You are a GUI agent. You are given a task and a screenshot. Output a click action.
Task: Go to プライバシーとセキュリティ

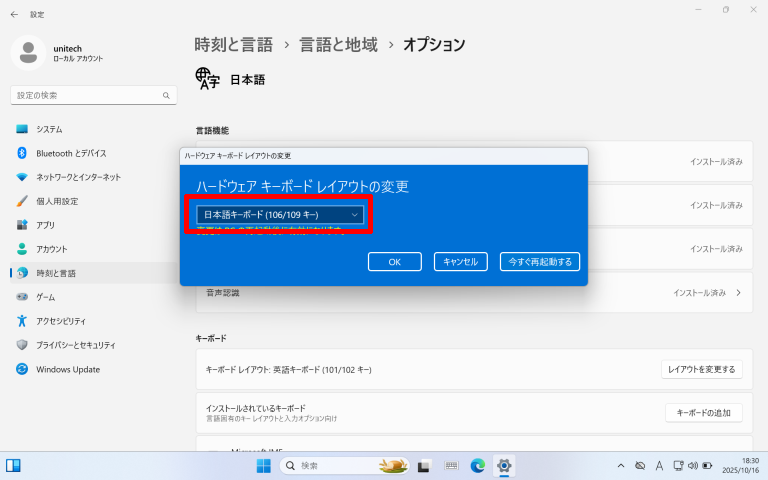(x=76, y=345)
